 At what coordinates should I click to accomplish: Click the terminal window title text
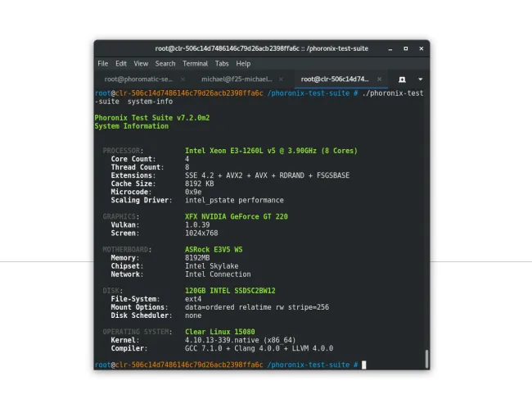(262, 48)
